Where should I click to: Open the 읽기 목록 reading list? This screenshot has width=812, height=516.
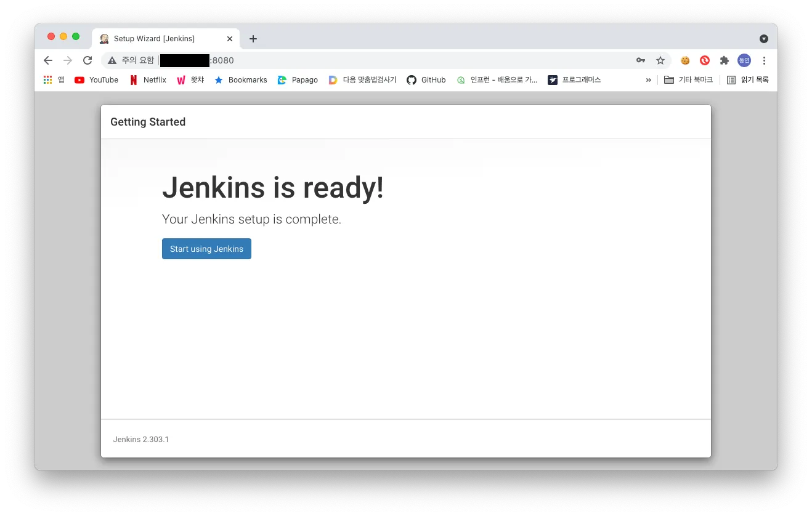click(748, 80)
